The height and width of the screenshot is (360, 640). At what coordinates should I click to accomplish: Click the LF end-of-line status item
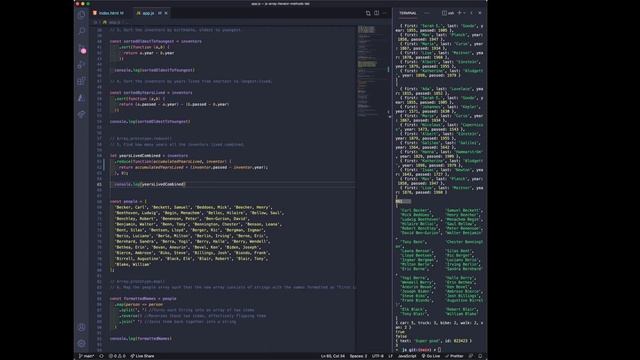(x=391, y=356)
